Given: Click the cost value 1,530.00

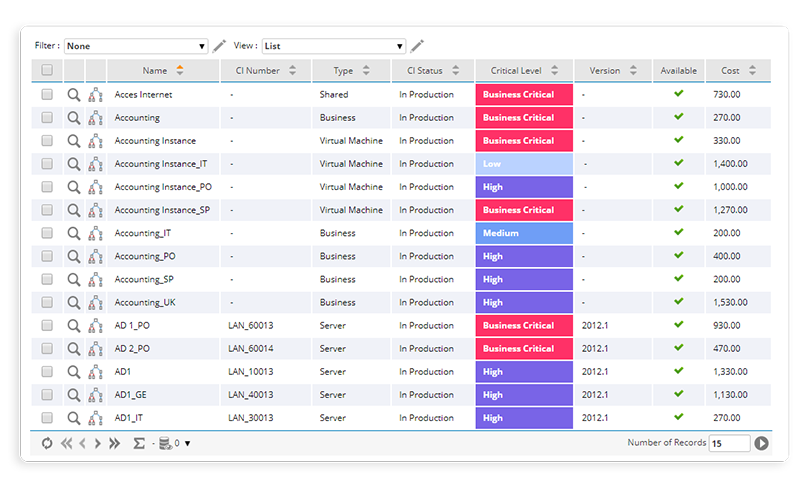Looking at the screenshot, I should 730,302.
